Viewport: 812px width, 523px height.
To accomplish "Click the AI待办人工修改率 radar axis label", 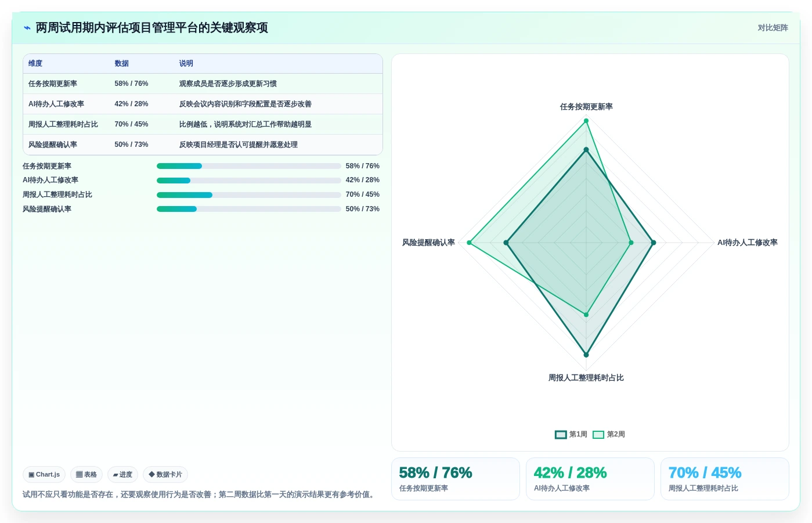I will pos(748,243).
